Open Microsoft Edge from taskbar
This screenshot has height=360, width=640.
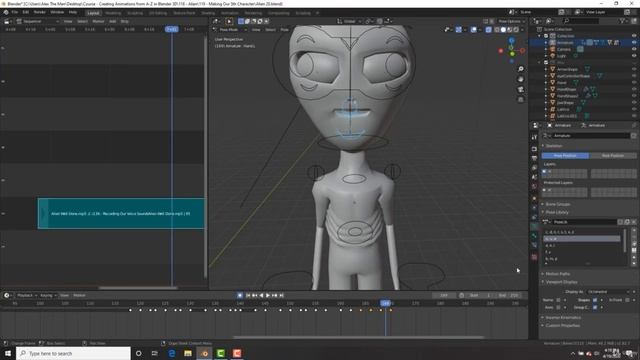pyautogui.click(x=171, y=353)
